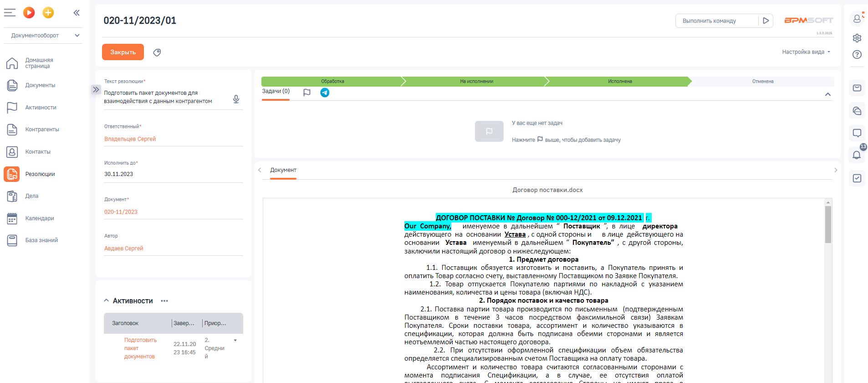Viewport: 868px width, 383px height.
Task: Collapse the left sidebar with double chevron
Action: (77, 13)
